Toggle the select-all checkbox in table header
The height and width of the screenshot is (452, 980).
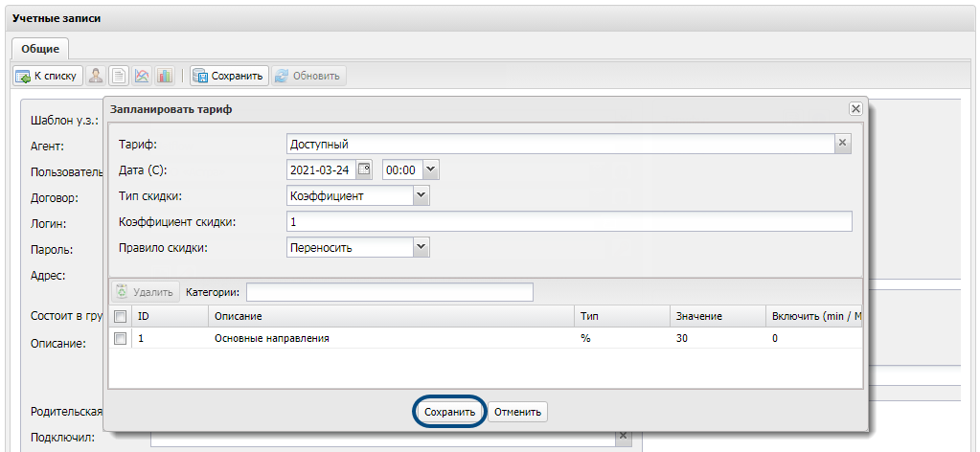coord(120,316)
